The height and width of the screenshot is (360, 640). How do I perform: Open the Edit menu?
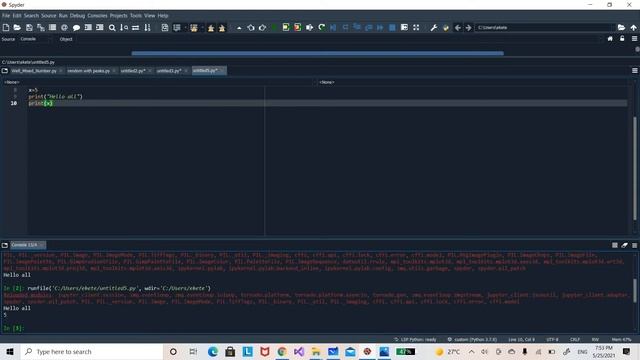(17, 16)
